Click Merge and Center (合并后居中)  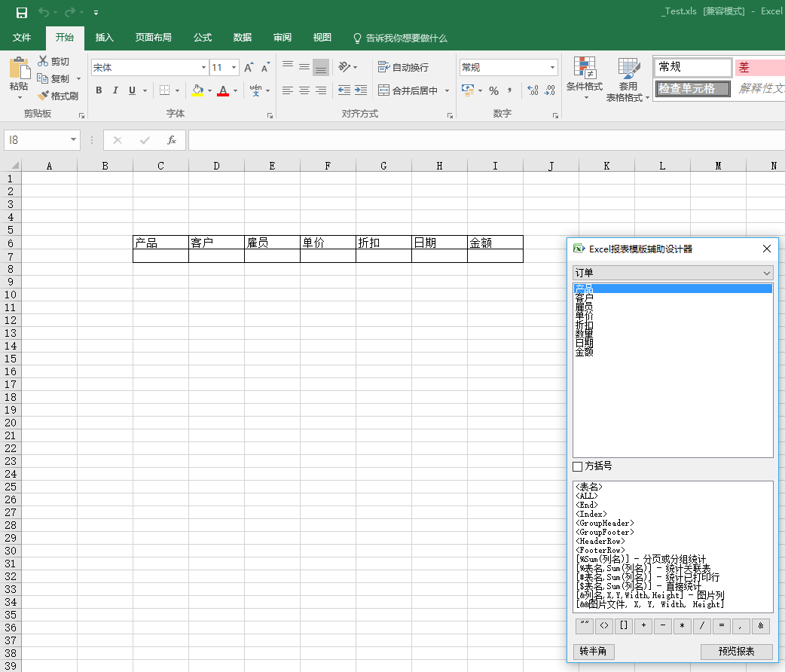[x=408, y=90]
